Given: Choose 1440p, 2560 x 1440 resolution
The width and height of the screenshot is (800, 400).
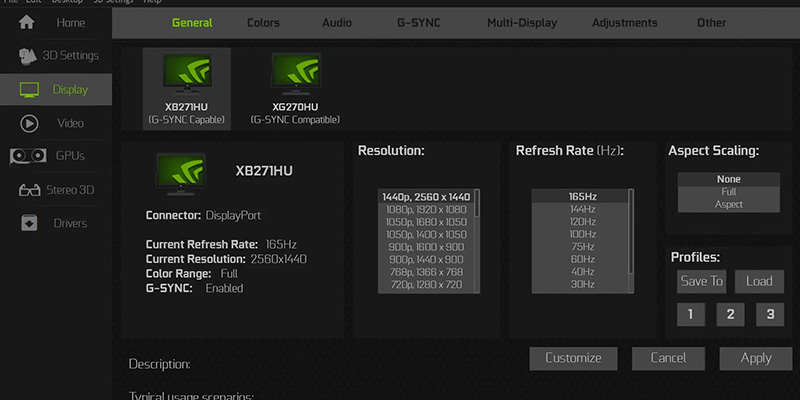Looking at the screenshot, I should coord(426,196).
